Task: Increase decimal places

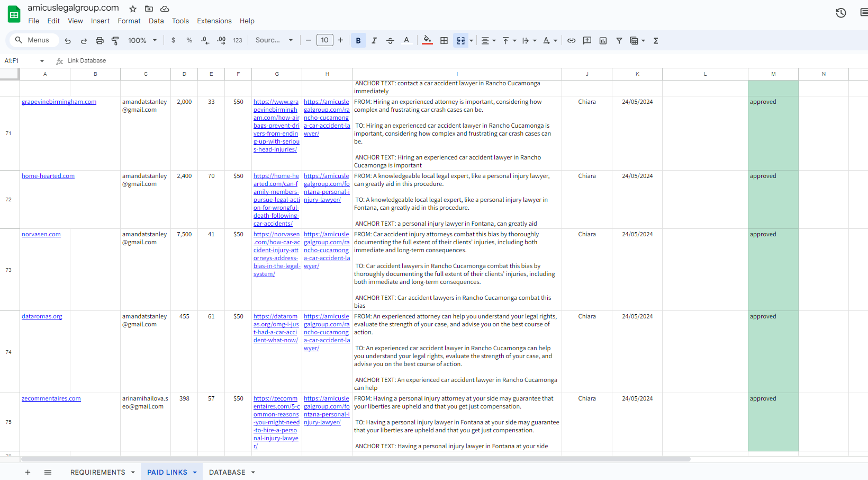Action: pos(221,41)
